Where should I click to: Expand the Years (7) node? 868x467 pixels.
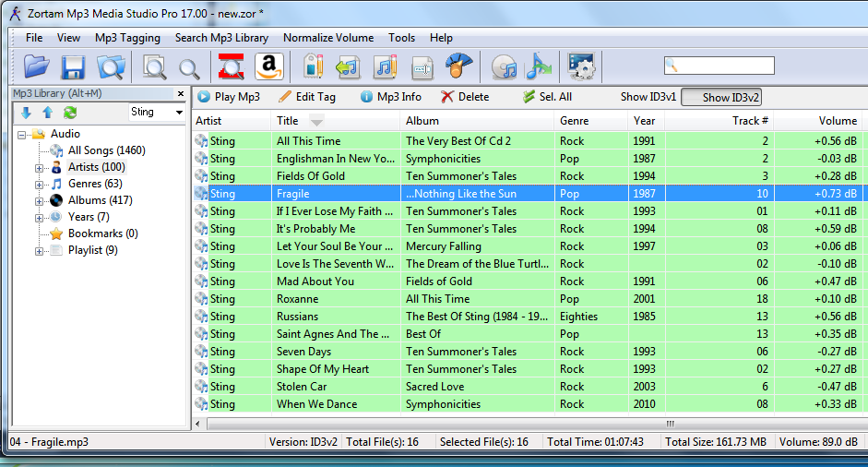coord(39,218)
